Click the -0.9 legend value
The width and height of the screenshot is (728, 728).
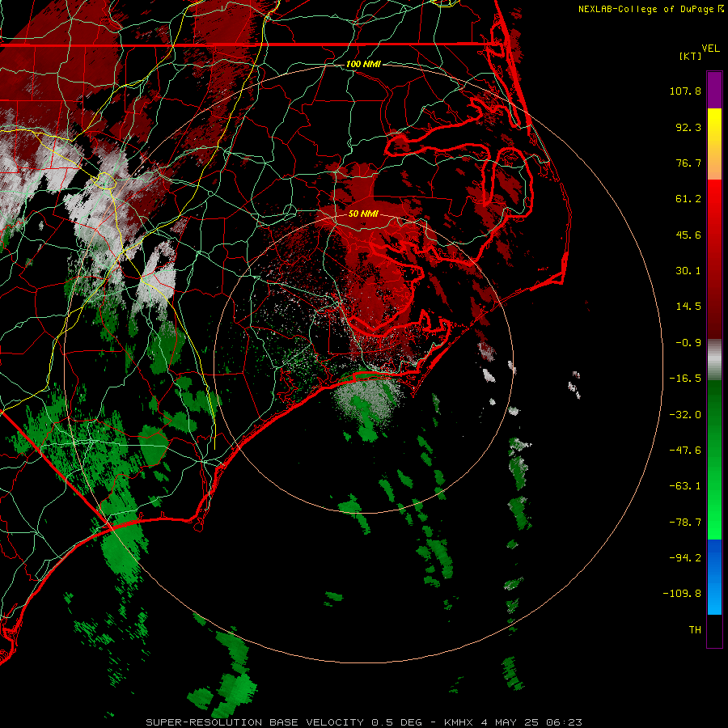688,343
